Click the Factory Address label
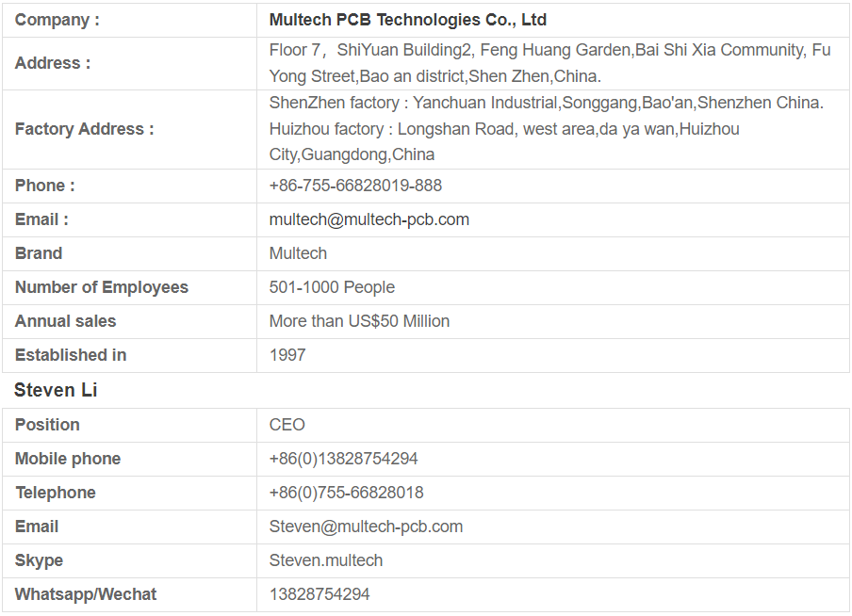The width and height of the screenshot is (852, 616). click(84, 129)
